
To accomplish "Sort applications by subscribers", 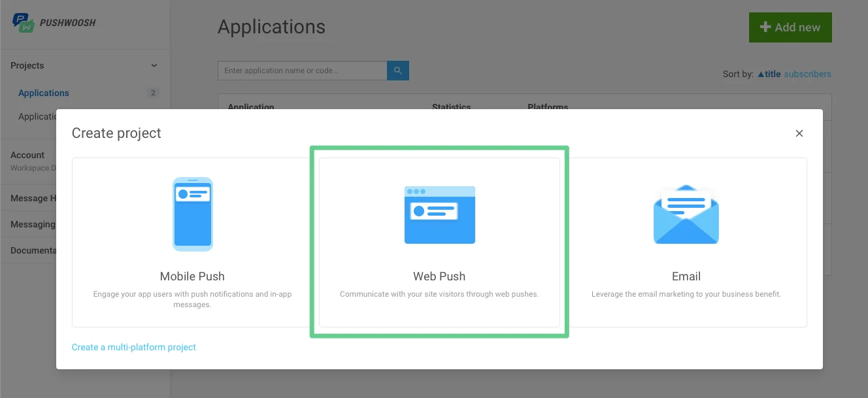I will tap(807, 74).
